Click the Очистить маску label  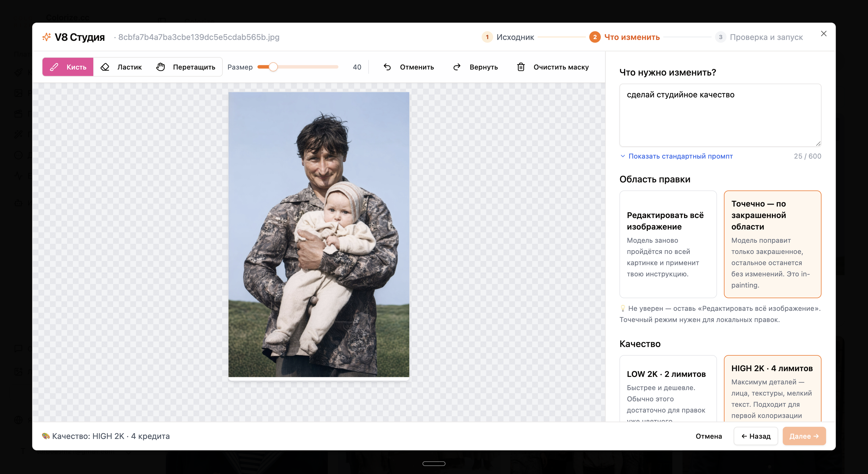point(561,67)
